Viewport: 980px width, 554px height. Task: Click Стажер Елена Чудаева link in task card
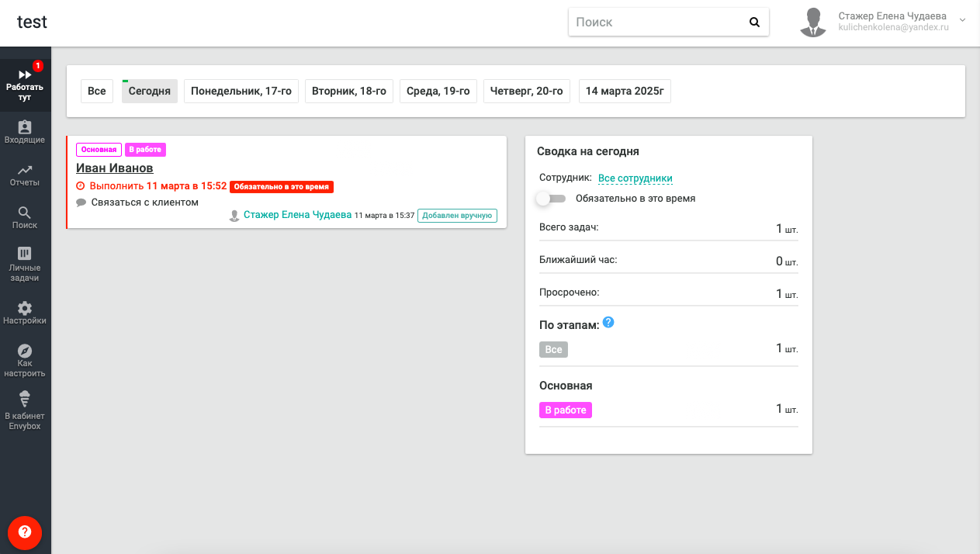[x=297, y=215]
